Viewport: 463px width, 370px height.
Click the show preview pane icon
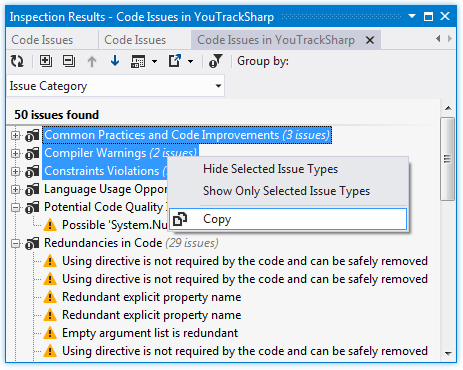click(138, 61)
